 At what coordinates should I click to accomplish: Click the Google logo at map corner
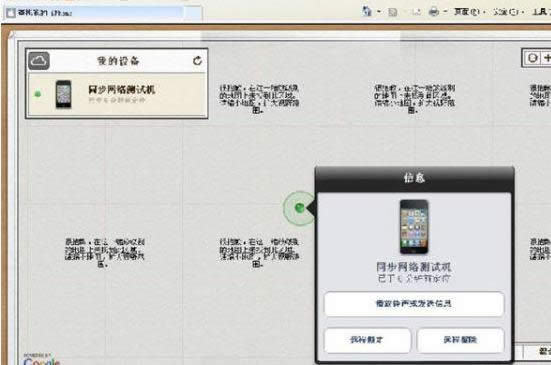click(42, 361)
